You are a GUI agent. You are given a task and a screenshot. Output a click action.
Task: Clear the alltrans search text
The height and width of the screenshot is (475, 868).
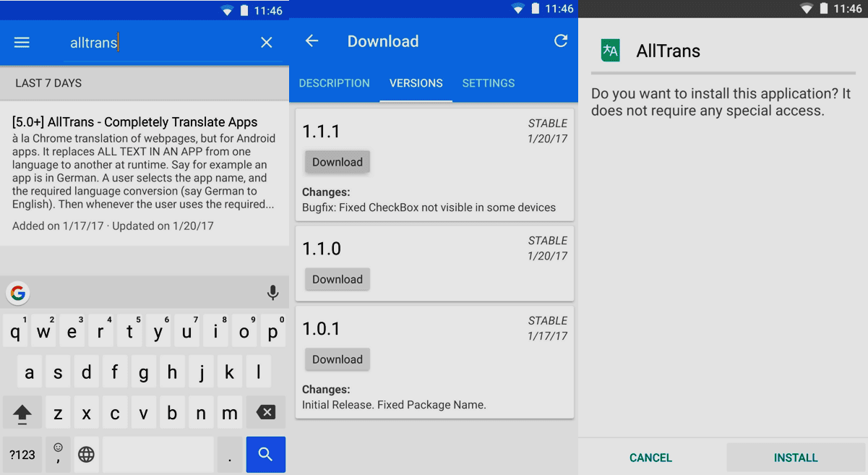pos(267,43)
